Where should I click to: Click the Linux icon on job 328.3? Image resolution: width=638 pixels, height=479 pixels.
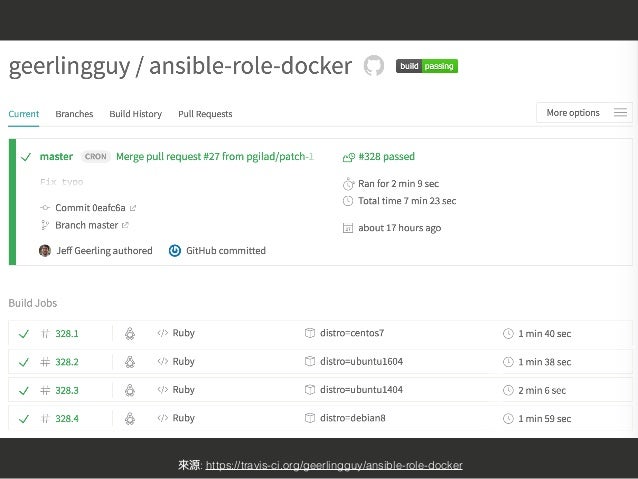(130, 390)
